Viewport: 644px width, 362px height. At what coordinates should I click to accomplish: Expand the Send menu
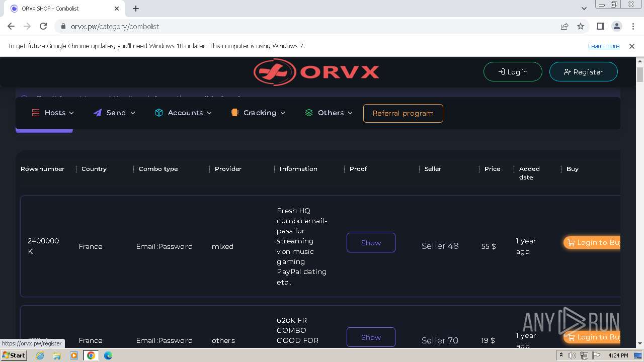click(x=114, y=113)
